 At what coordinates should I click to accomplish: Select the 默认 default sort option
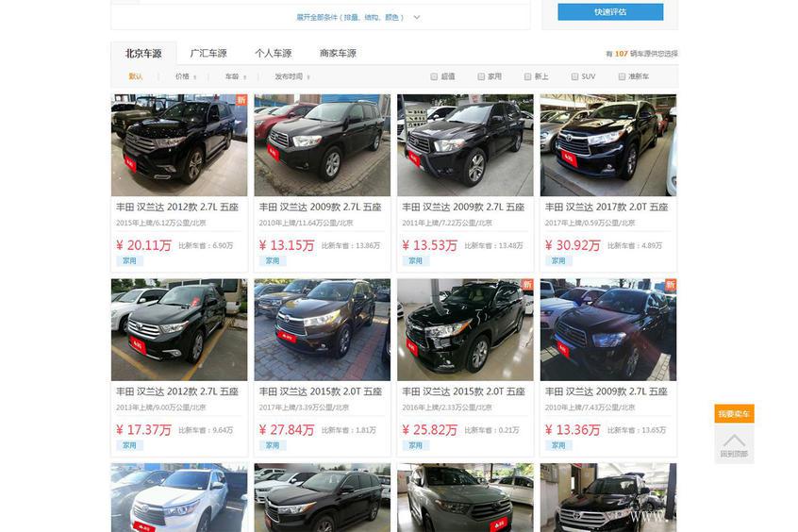pyautogui.click(x=136, y=76)
